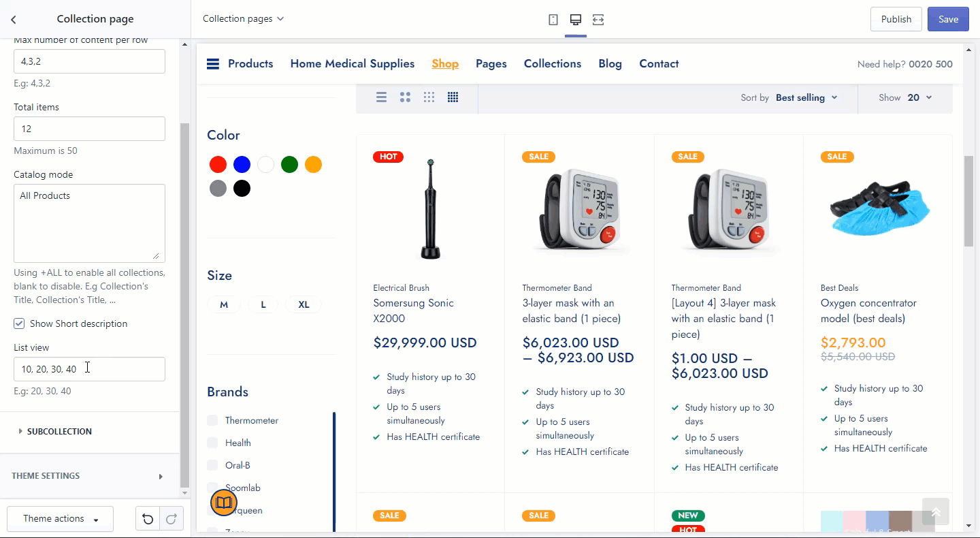Click Max number of content per row field
This screenshot has width=980, height=538.
pyautogui.click(x=89, y=61)
